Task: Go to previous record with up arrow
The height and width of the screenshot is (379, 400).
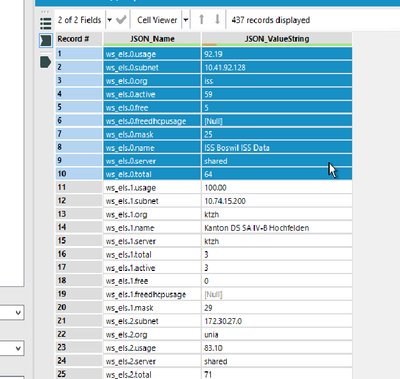Action: click(201, 20)
